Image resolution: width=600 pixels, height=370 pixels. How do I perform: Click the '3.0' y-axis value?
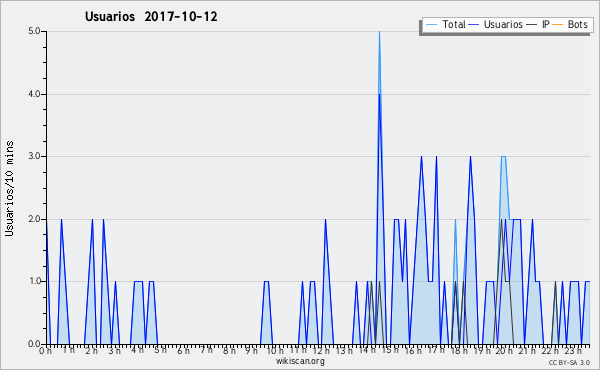point(34,156)
